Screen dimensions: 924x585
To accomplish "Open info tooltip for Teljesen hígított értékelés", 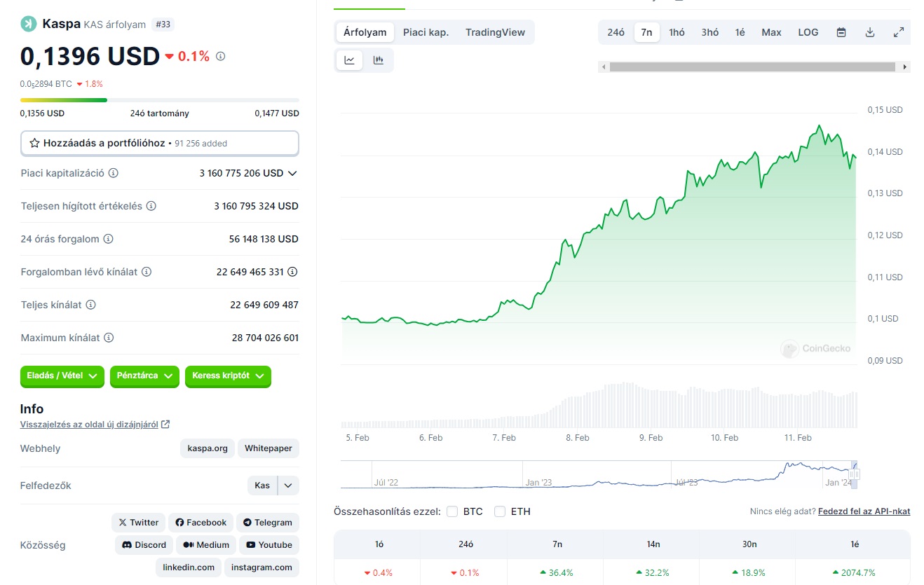I will coord(151,206).
